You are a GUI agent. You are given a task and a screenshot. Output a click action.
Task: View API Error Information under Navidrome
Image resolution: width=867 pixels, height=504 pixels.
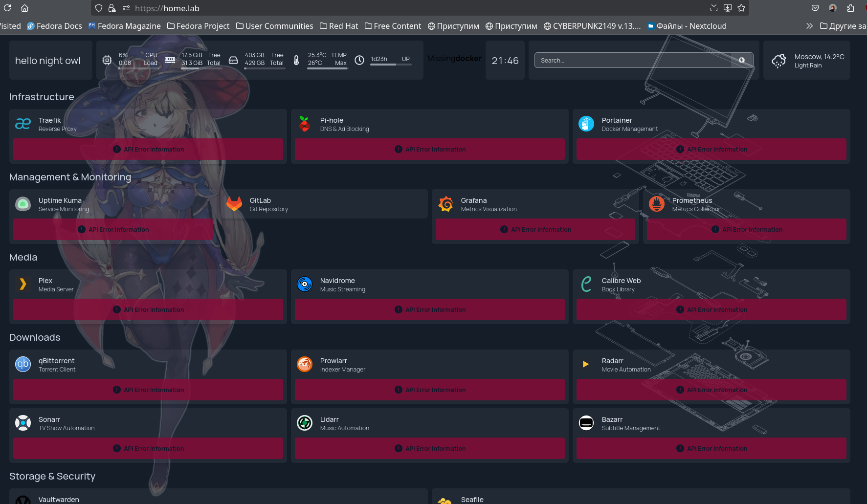click(430, 309)
